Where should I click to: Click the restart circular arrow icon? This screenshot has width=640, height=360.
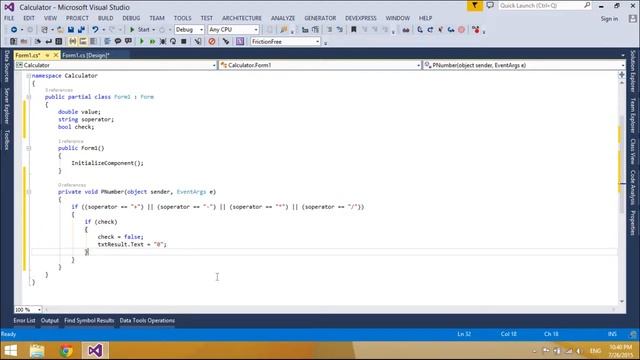coord(173,42)
